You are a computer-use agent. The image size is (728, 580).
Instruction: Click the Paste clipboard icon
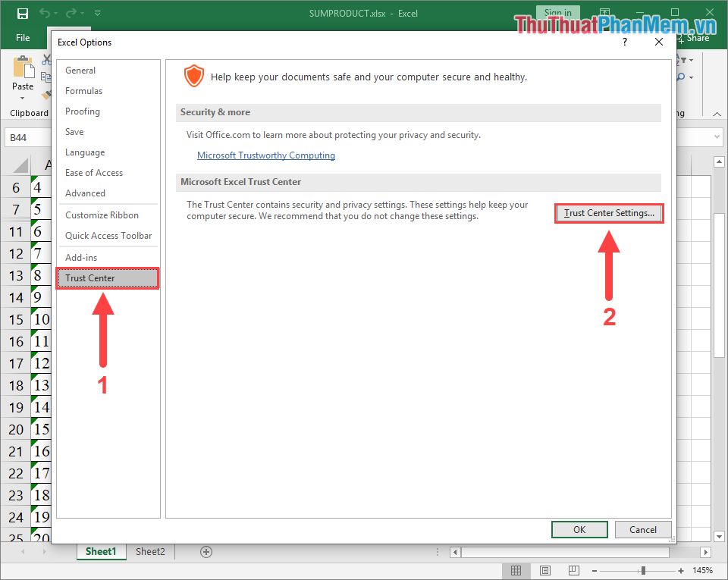[24, 67]
